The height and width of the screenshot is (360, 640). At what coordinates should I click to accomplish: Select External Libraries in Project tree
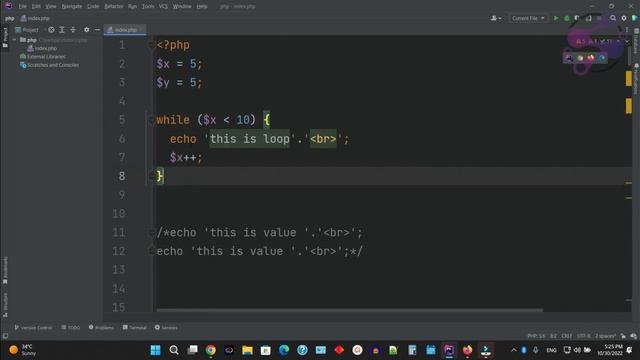coord(42,57)
